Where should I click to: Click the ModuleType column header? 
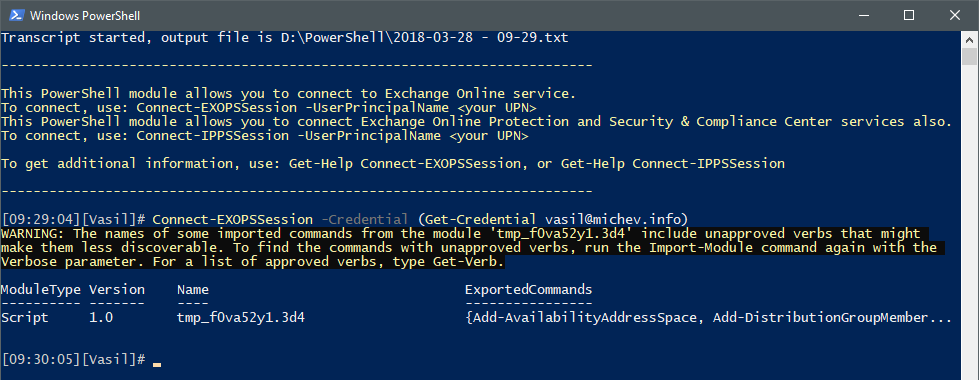[x=40, y=290]
